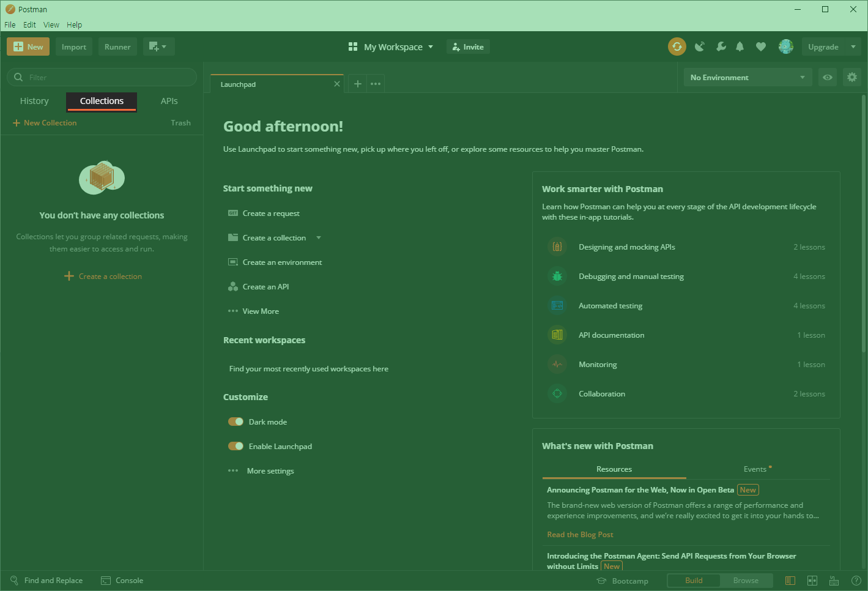Viewport: 868px width, 591px height.
Task: Switch to Browse mode
Action: coord(746,581)
